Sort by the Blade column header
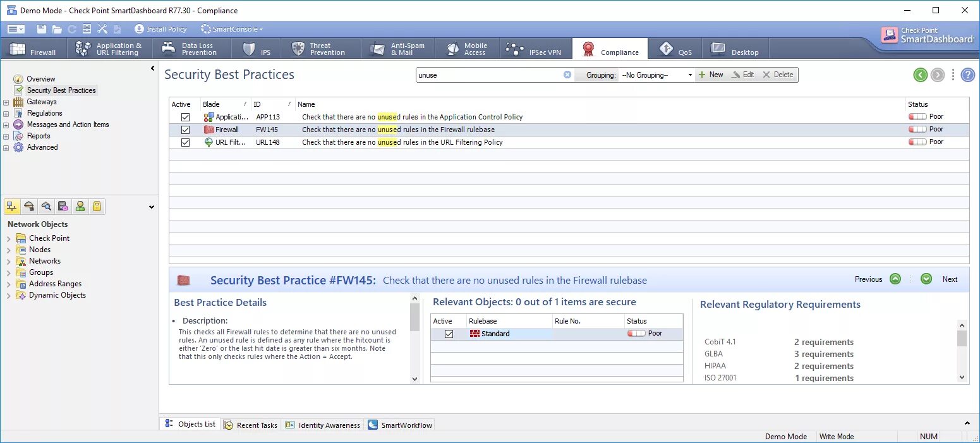The image size is (980, 443). coord(225,104)
